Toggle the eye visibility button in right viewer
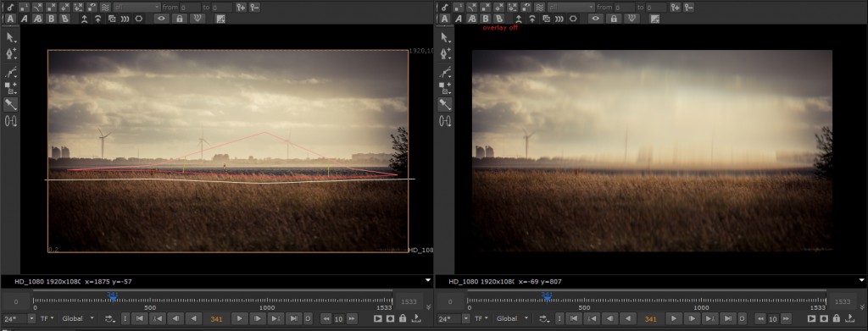 (x=596, y=19)
